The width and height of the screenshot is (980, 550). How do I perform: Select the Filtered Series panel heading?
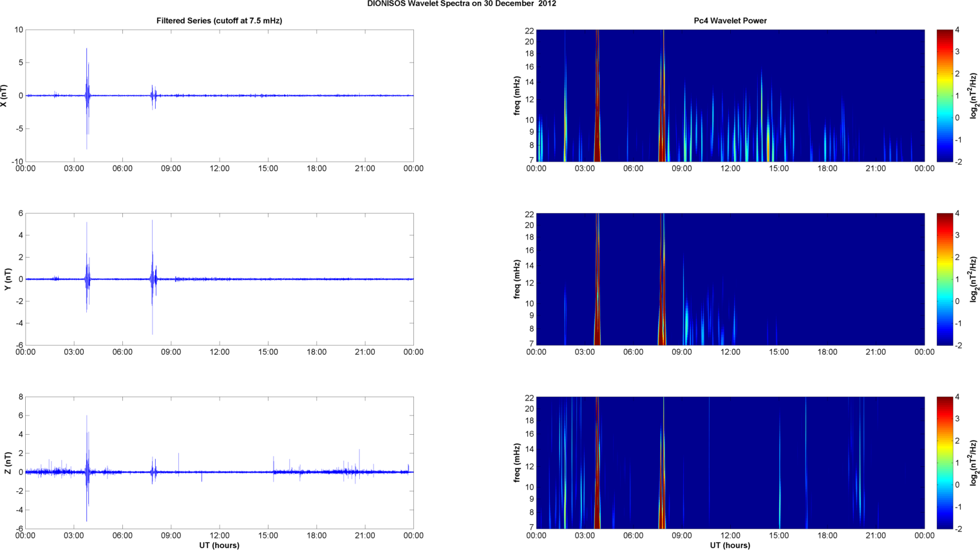pyautogui.click(x=219, y=21)
